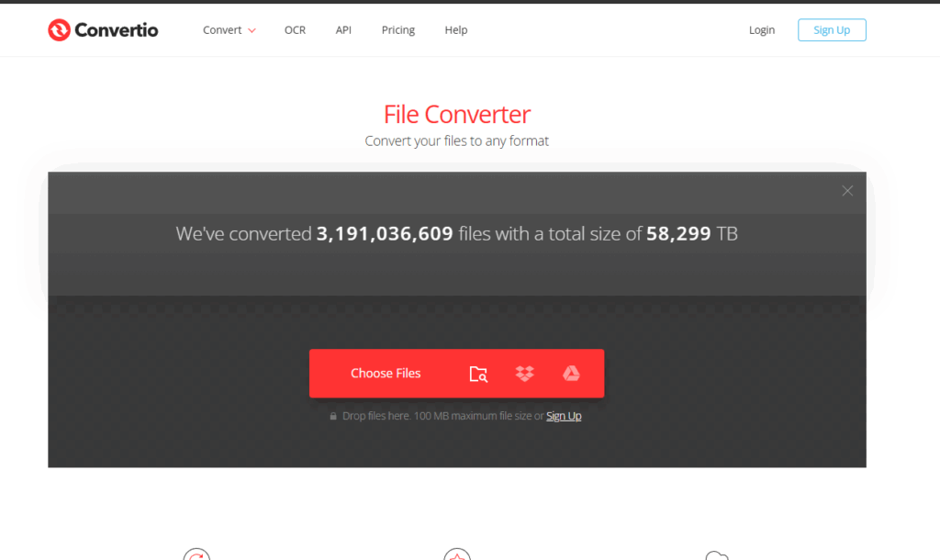940x560 pixels.
Task: Click the Sign Up link below drop area
Action: 564,416
